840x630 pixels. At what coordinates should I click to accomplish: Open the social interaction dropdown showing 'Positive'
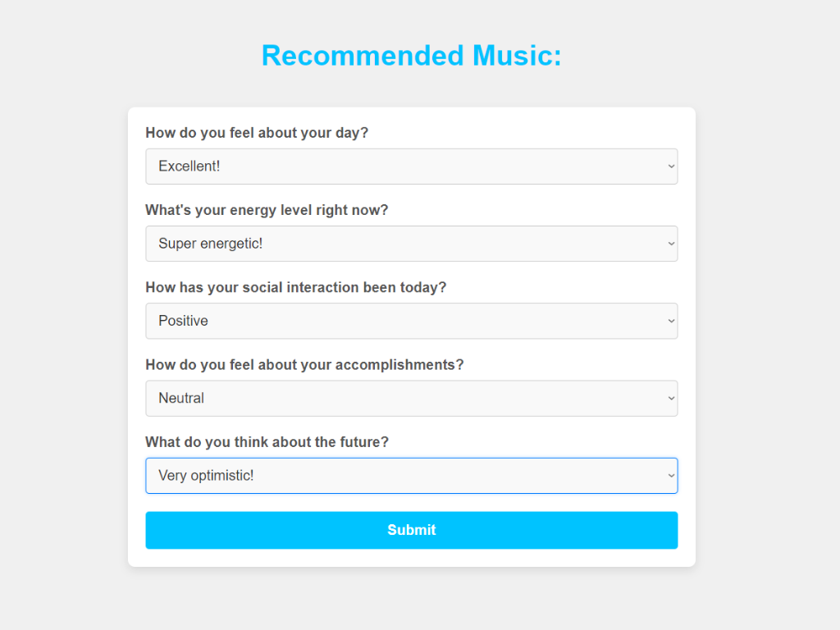410,321
